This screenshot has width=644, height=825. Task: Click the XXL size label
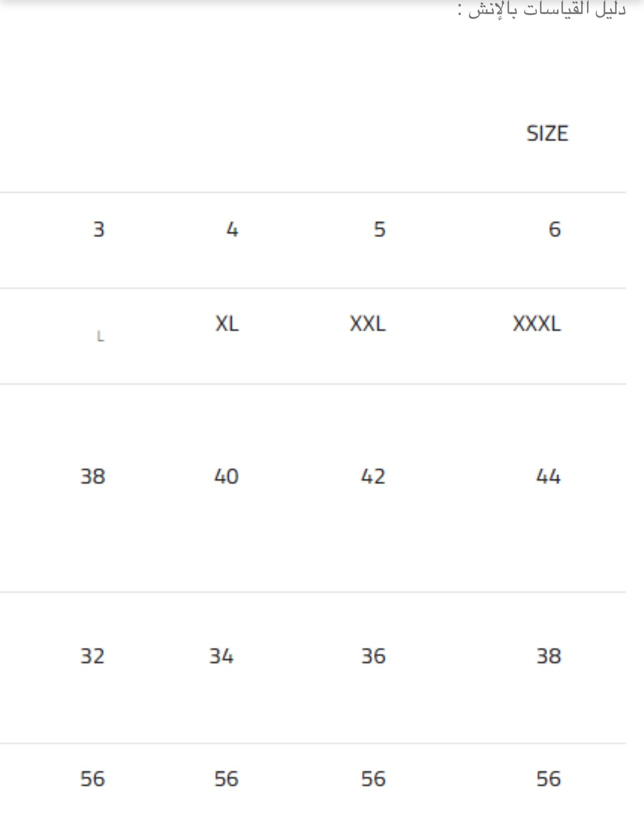(x=368, y=324)
